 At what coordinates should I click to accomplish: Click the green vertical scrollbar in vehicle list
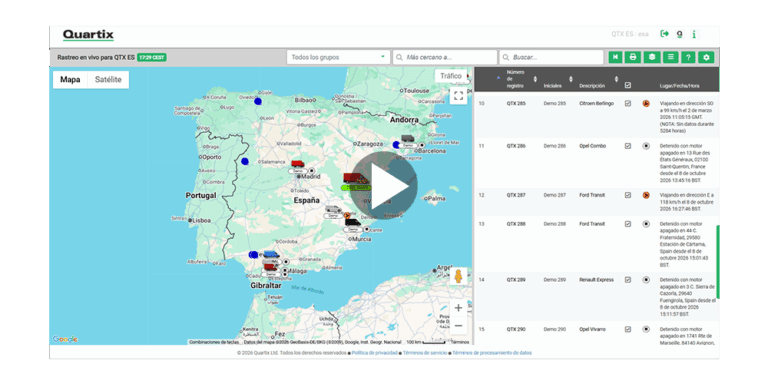point(718,262)
